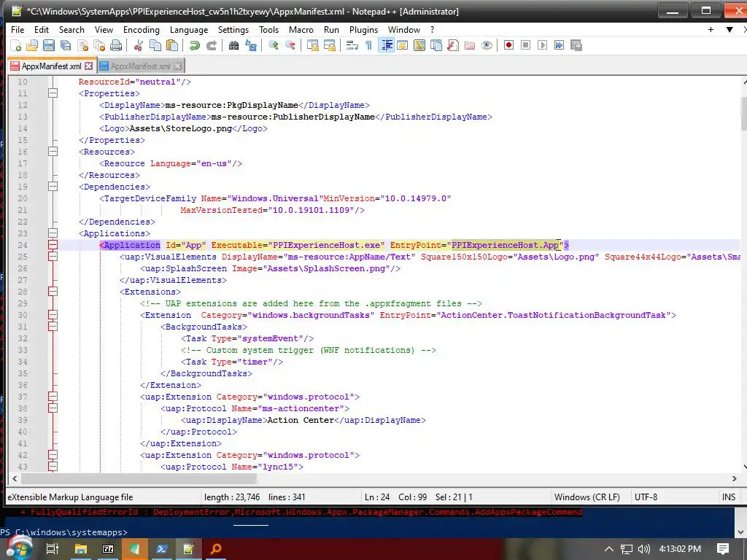This screenshot has width=747, height=560.
Task: Collapse the Resources block at line 16
Action: point(53,152)
